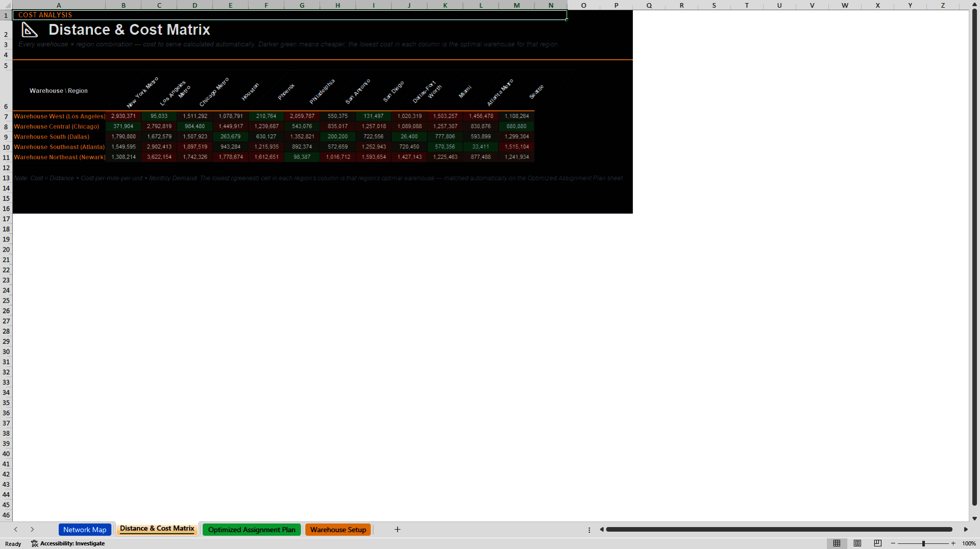Select column A header

click(59, 5)
